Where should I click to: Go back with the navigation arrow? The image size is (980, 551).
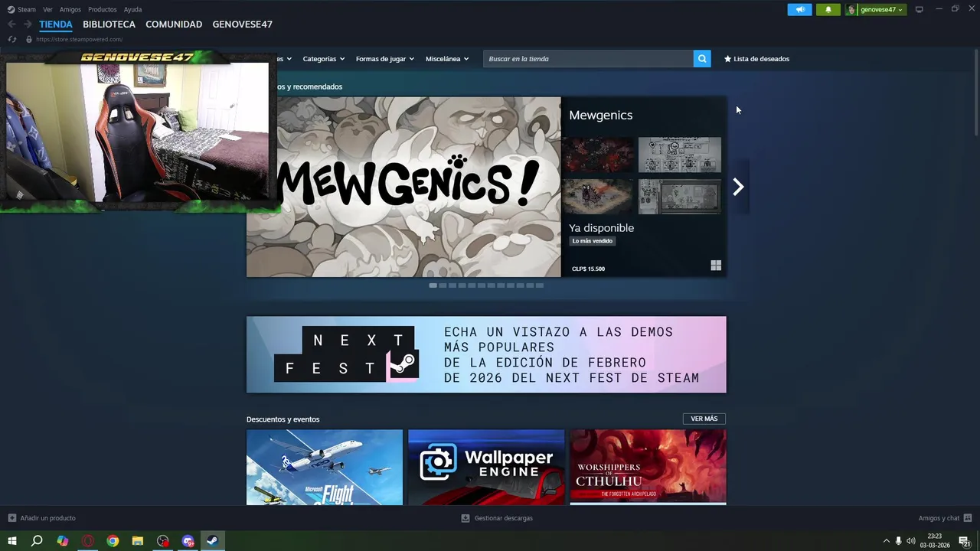click(x=11, y=24)
